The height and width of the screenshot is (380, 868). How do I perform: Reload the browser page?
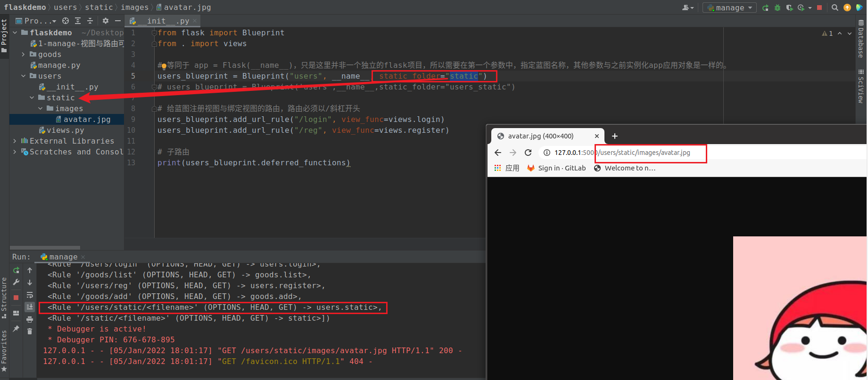pyautogui.click(x=528, y=153)
